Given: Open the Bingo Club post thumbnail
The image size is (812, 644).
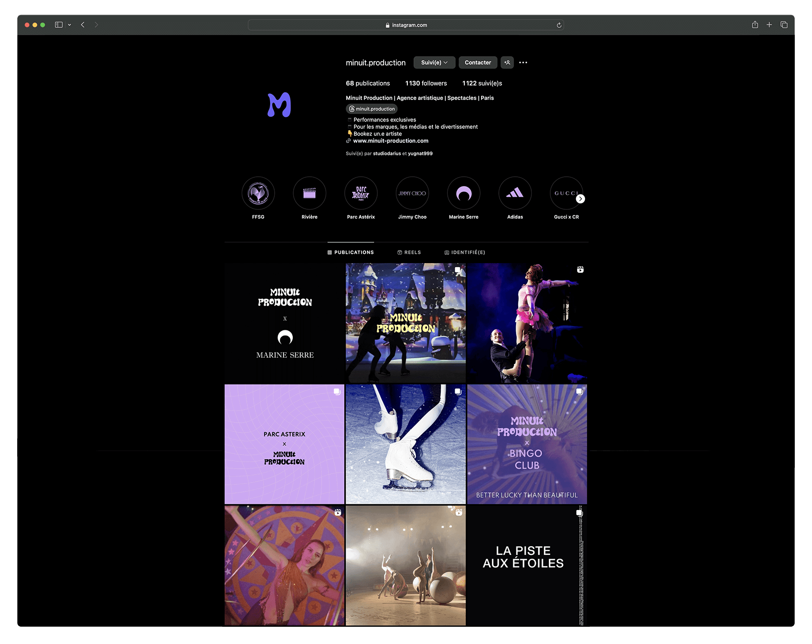Looking at the screenshot, I should click(527, 444).
